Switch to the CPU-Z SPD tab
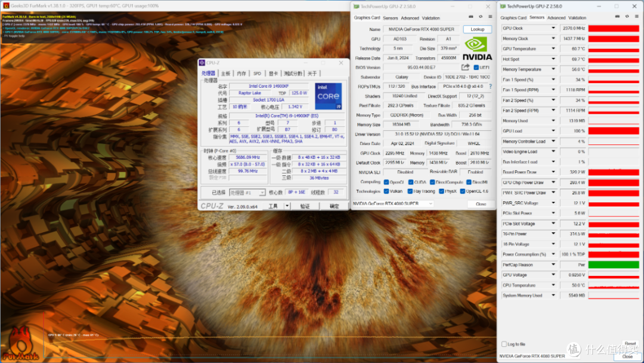The height and width of the screenshot is (363, 644). 257,73
